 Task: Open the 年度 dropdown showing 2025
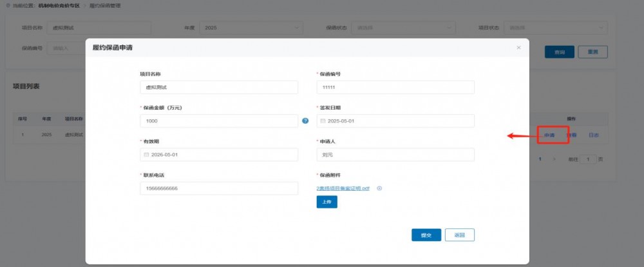click(x=250, y=28)
